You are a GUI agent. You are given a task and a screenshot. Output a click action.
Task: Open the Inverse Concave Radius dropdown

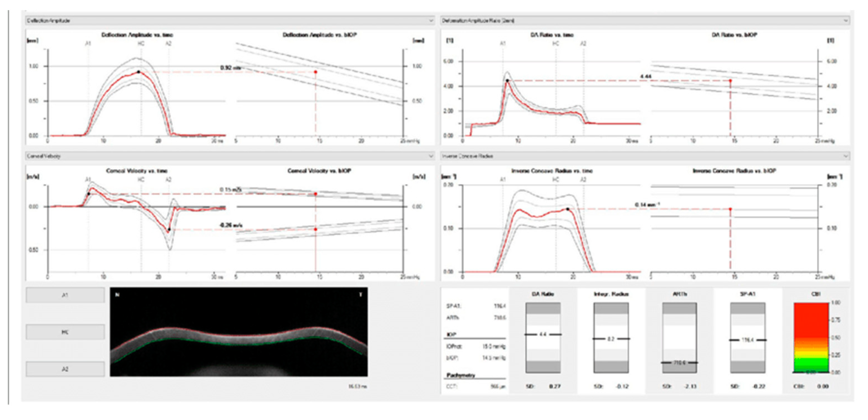[x=846, y=156]
